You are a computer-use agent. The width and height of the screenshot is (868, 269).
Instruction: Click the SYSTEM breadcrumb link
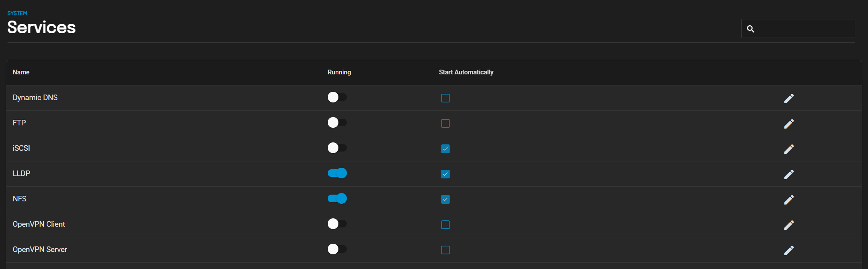point(17,13)
